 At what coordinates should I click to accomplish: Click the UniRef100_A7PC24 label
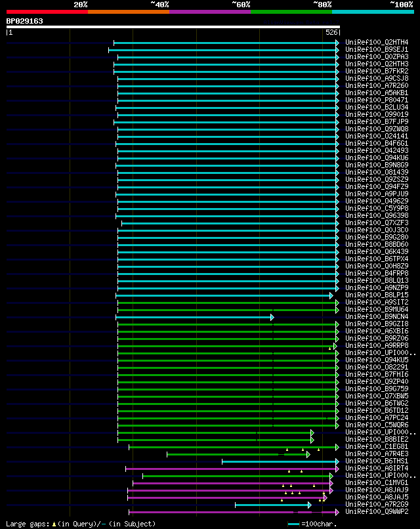pos(377,417)
